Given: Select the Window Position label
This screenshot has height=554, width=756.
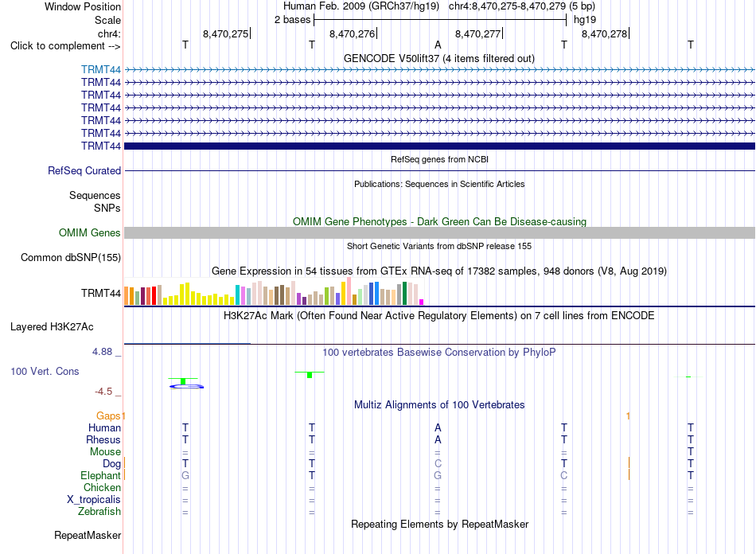Looking at the screenshot, I should tap(83, 6).
